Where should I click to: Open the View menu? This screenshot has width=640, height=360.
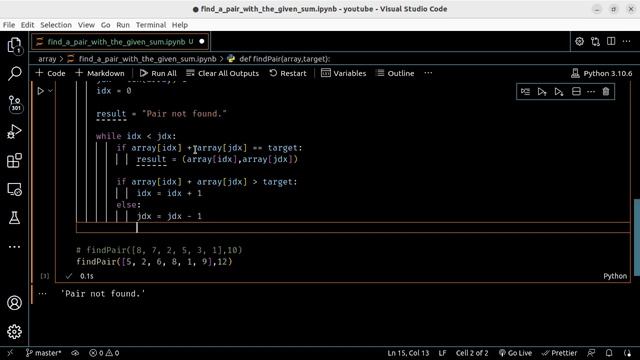tap(86, 25)
